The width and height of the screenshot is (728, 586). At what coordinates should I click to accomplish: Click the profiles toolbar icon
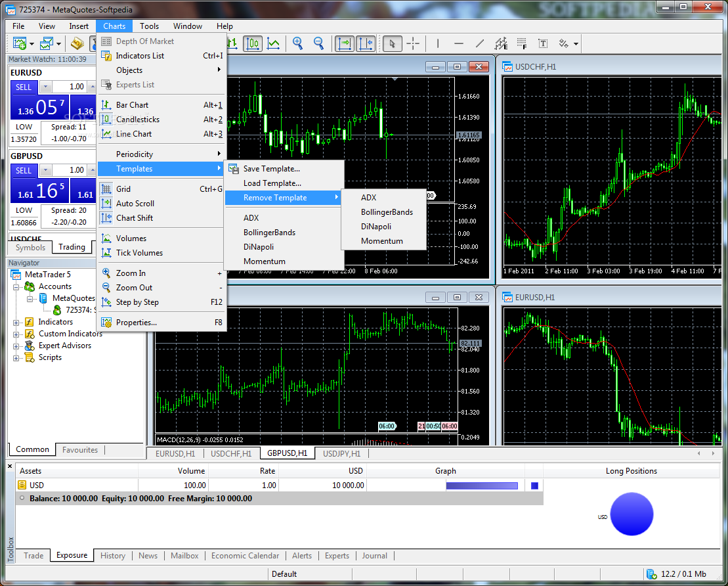[47, 43]
